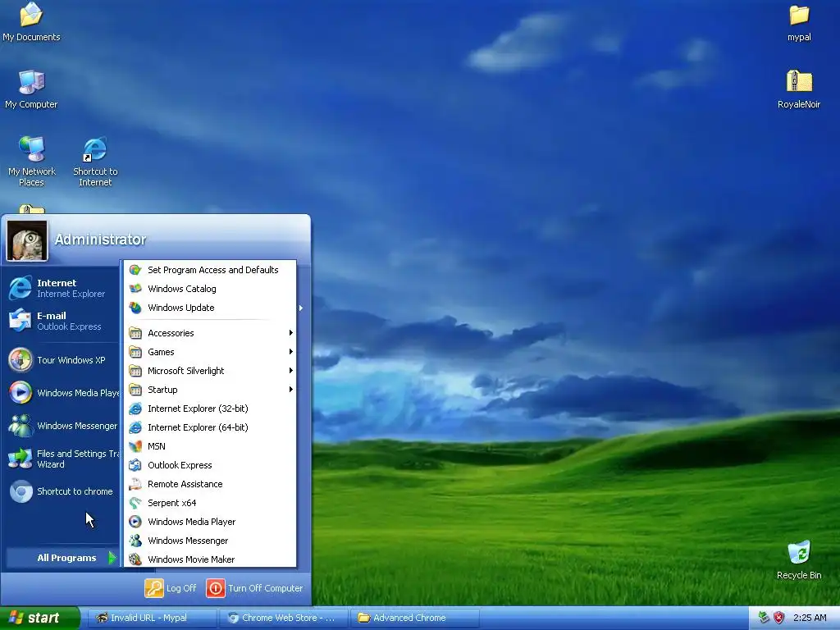Switch to Invalid URL - Mypal taskbar window

tap(151, 618)
